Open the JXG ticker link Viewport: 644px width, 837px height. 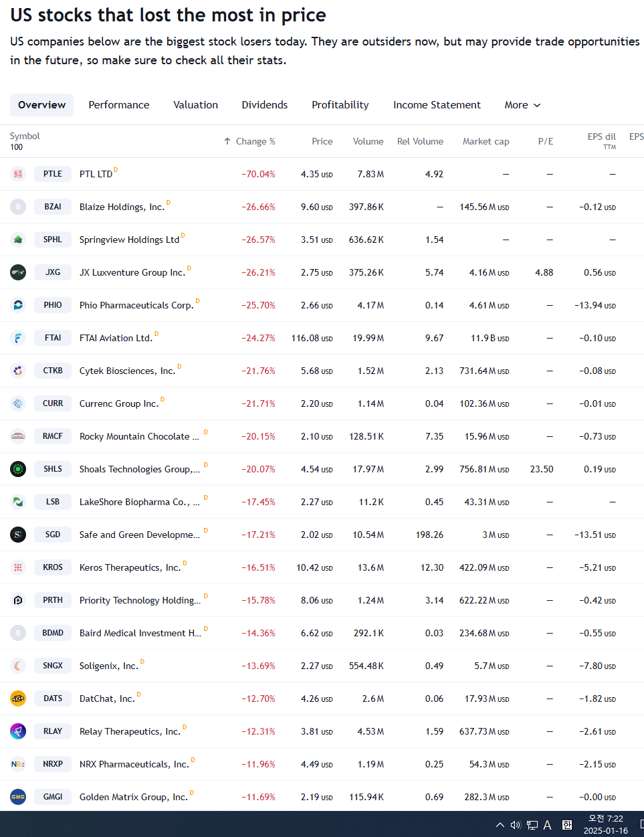[x=53, y=272]
